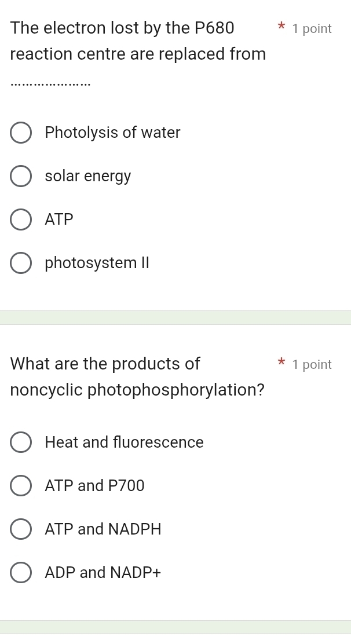
Task: Click the 'Heat and fluorescence' label text
Action: coord(124,442)
